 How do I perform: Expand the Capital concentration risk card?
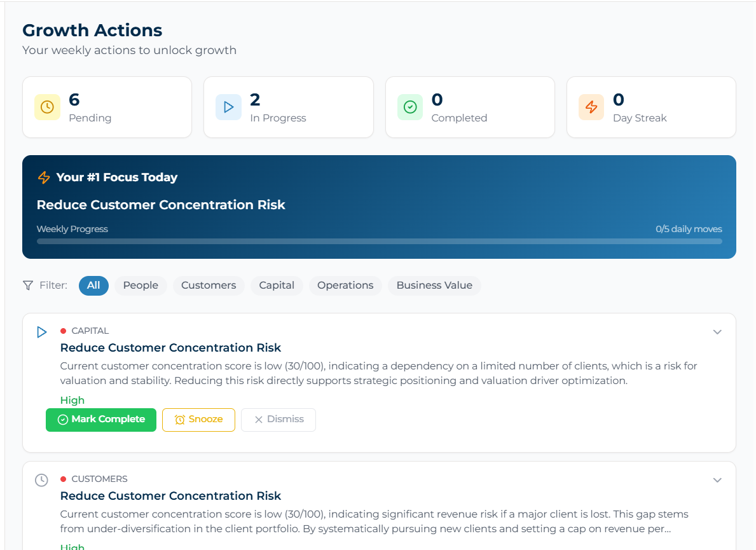point(717,332)
